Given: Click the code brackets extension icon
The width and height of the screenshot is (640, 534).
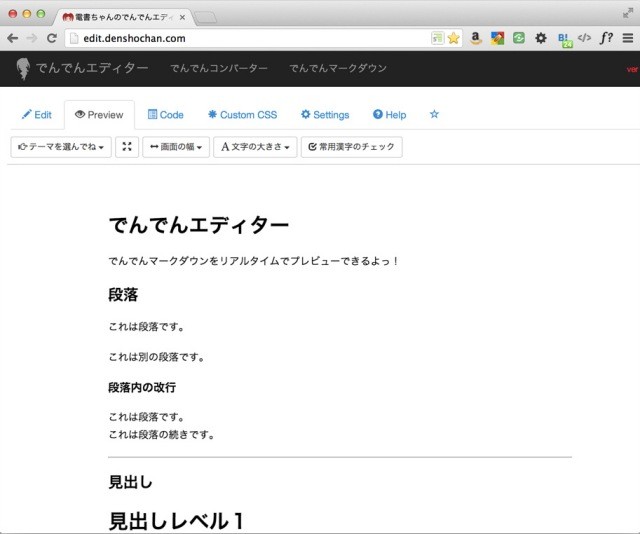Looking at the screenshot, I should pos(584,38).
